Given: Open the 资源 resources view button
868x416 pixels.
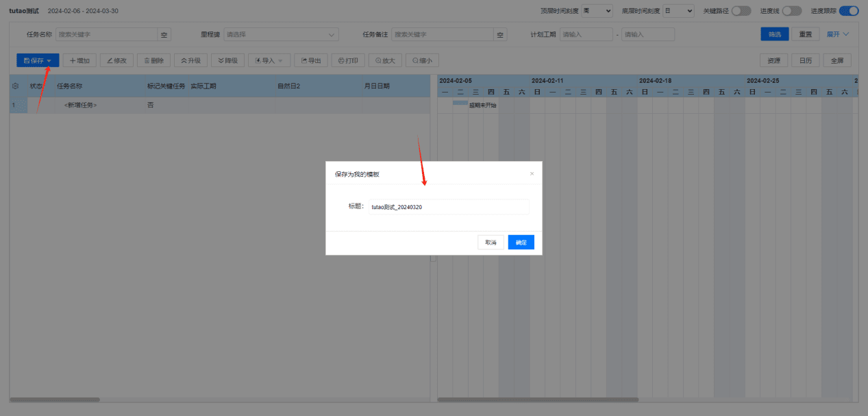Looking at the screenshot, I should 774,60.
